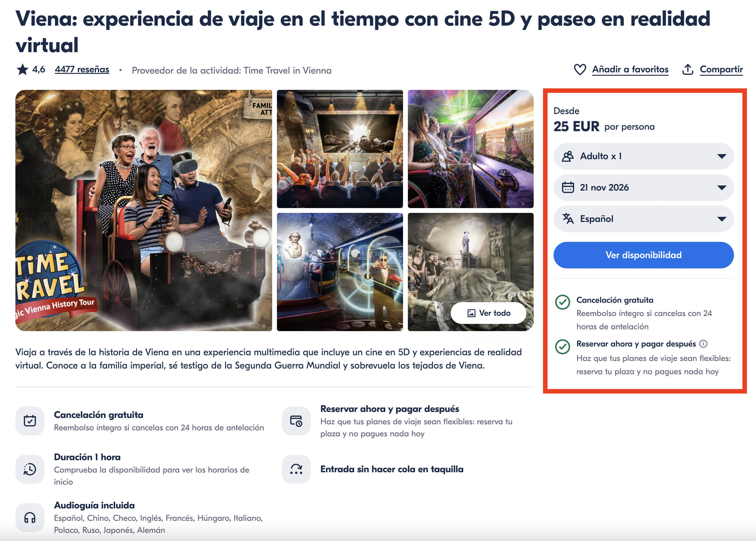The height and width of the screenshot is (541, 756).
Task: Open the colorful laser carriage ride photo
Action: [470, 149]
